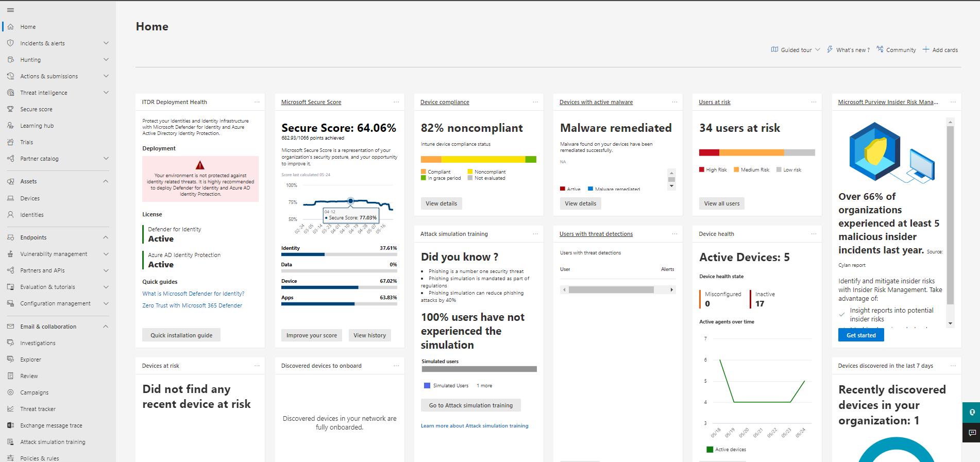Click the Guided tour book icon

tap(774, 49)
